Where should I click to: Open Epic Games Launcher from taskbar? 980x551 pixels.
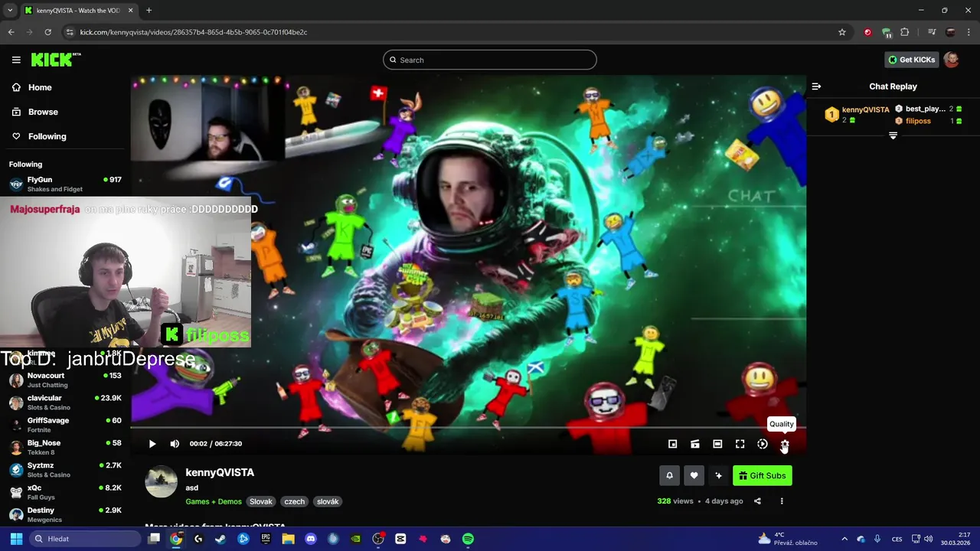pos(266,539)
